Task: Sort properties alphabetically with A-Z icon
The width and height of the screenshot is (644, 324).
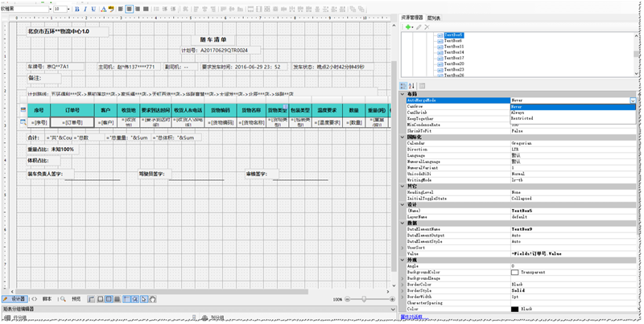Action: coord(414,85)
